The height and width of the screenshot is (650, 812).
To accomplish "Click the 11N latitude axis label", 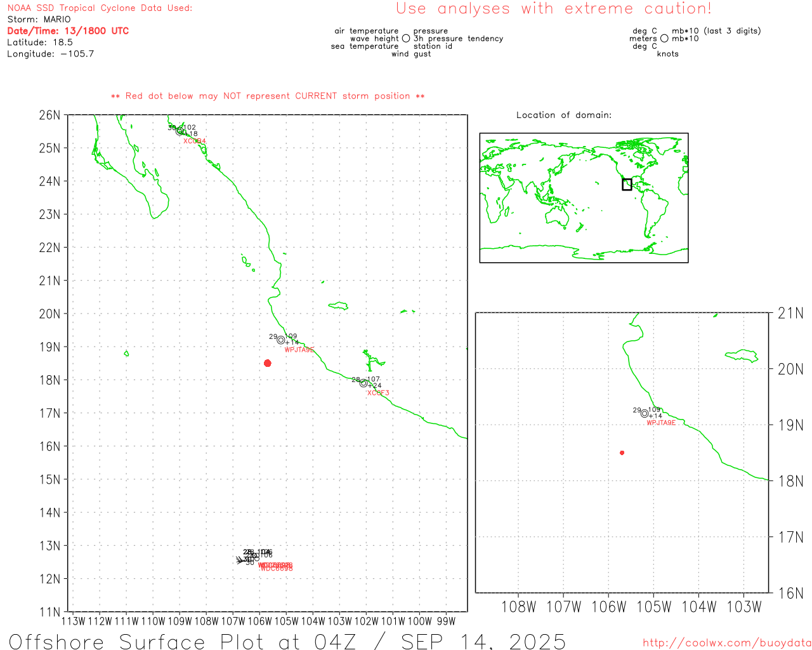I will pos(49,613).
